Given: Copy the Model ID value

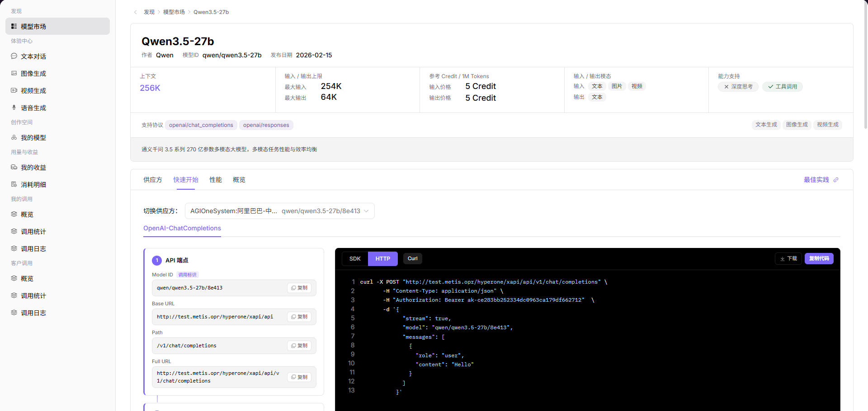Looking at the screenshot, I should 299,288.
